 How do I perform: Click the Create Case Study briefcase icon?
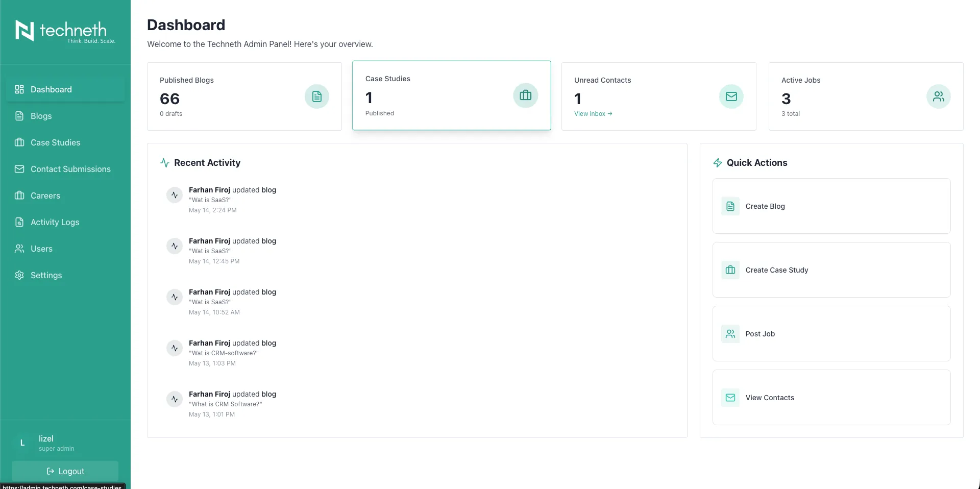click(730, 270)
